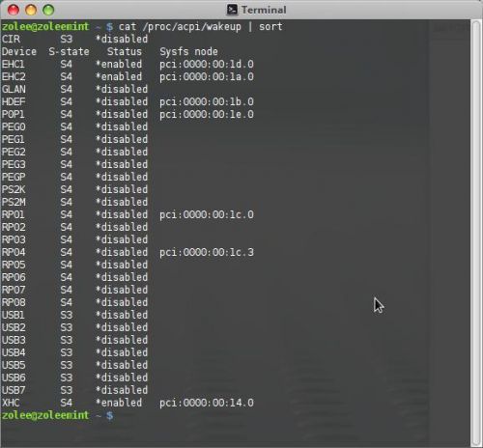Click the 'EHC2' device name
This screenshot has height=448, width=483.
pos(14,76)
